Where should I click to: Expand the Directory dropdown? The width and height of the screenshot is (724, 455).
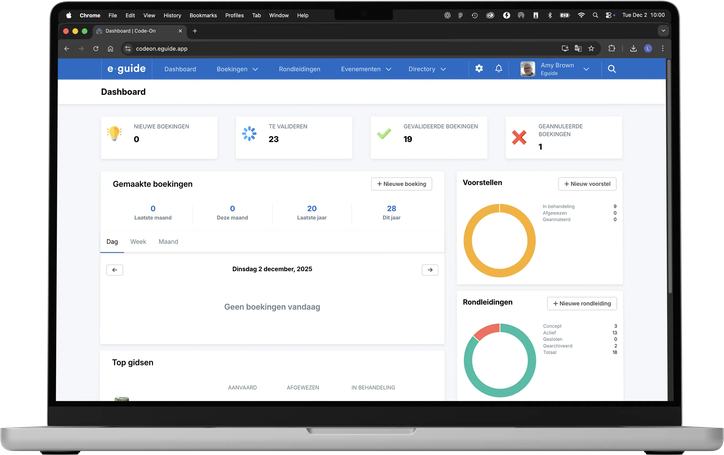tap(427, 69)
